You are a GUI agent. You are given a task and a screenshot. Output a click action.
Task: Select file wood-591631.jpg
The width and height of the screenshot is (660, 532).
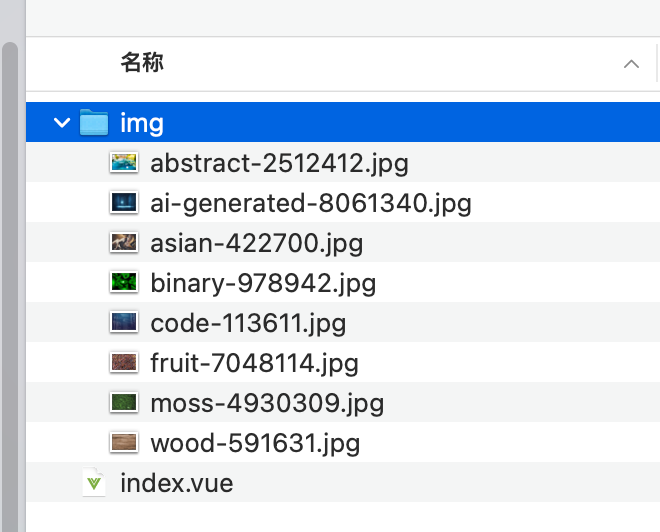tap(255, 443)
